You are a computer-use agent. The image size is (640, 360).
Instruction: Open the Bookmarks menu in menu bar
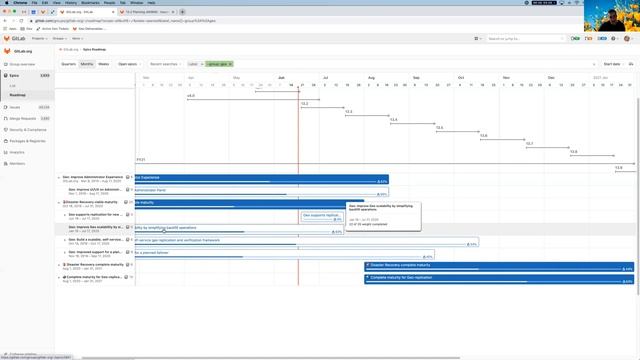(90, 2)
